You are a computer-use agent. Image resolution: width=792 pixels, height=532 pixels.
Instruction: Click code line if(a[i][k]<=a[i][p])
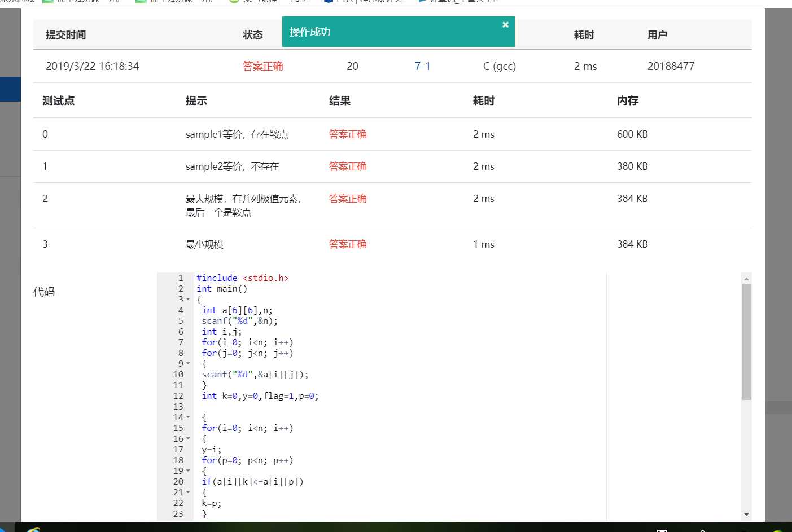click(x=252, y=482)
